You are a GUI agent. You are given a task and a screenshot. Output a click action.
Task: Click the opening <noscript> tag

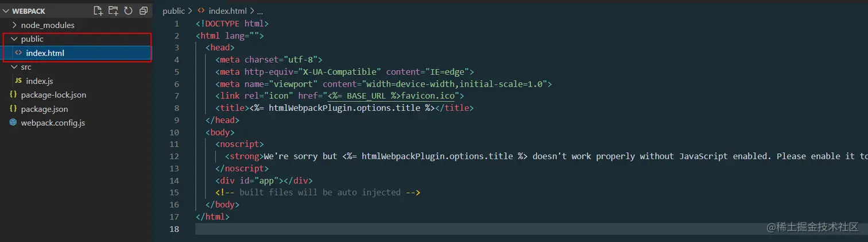[x=239, y=144]
